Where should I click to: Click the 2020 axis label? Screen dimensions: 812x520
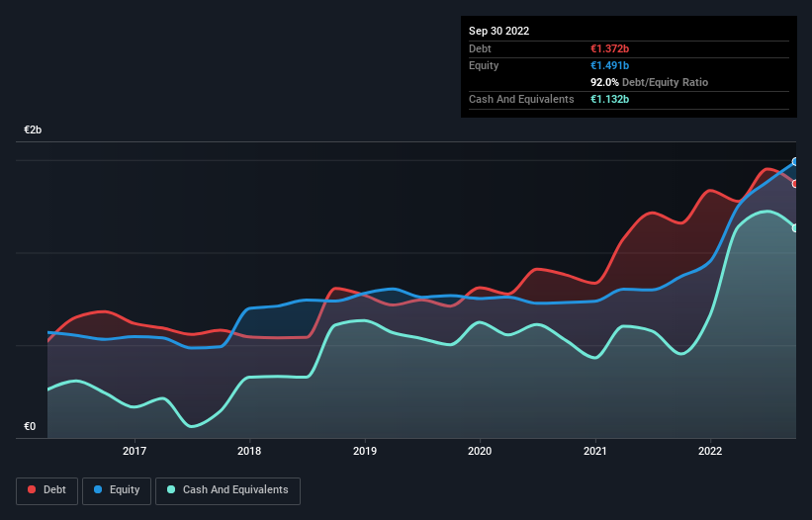coord(480,451)
